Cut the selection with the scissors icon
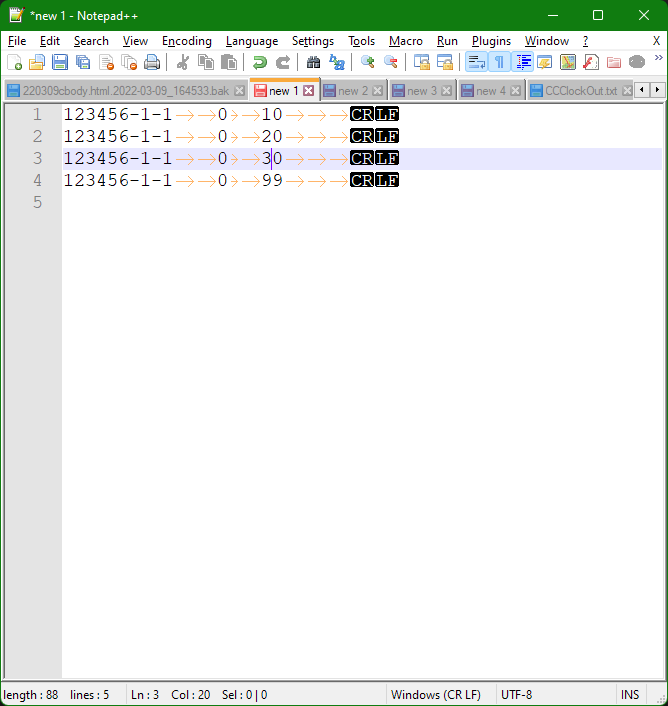Screen dimensions: 668x706 click(182, 63)
